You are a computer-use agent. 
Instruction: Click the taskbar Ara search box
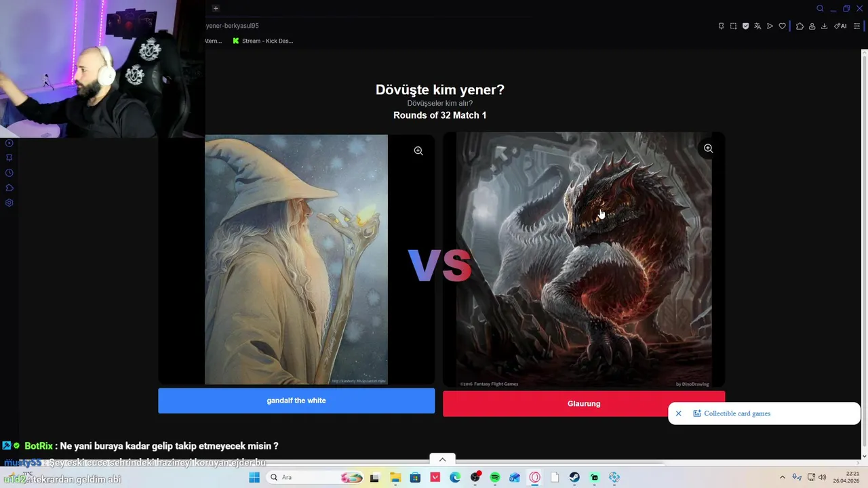316,478
